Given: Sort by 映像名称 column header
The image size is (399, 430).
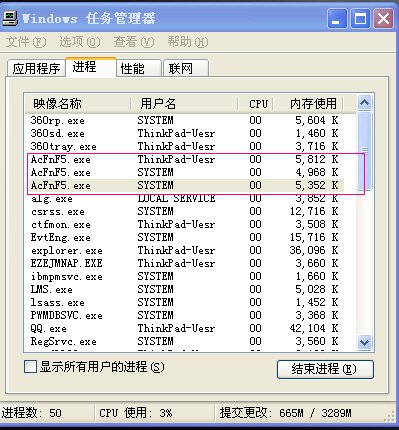Looking at the screenshot, I should click(77, 104).
